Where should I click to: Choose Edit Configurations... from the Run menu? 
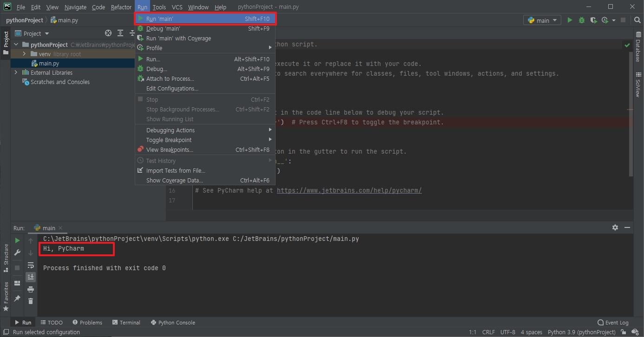point(205,88)
